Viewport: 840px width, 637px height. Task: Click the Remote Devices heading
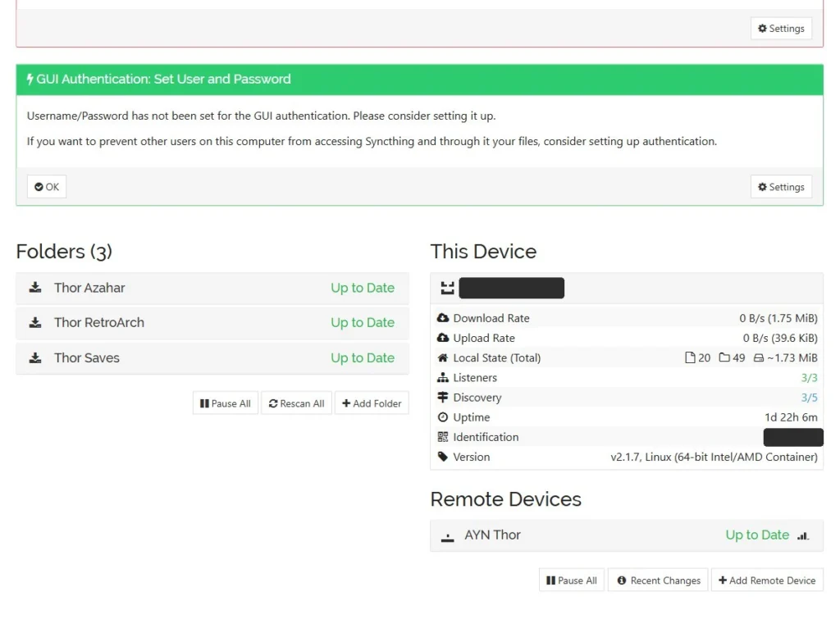pyautogui.click(x=505, y=499)
